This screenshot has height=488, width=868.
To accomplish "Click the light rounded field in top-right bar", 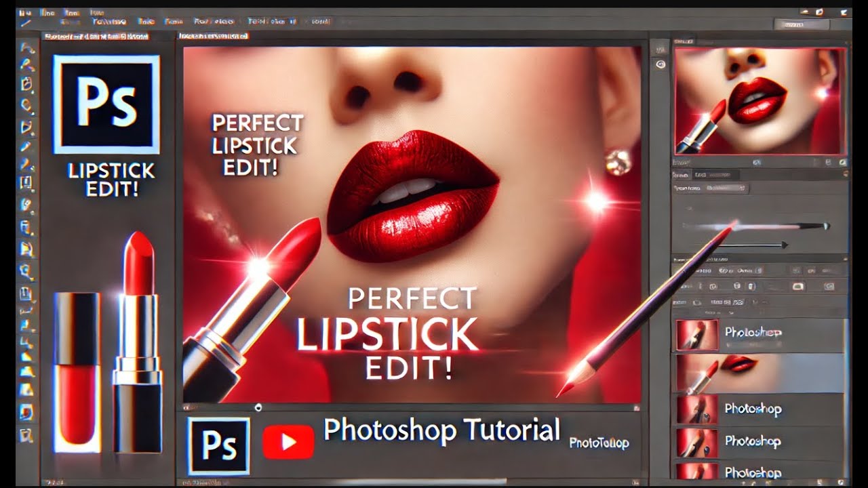I will pyautogui.click(x=802, y=23).
